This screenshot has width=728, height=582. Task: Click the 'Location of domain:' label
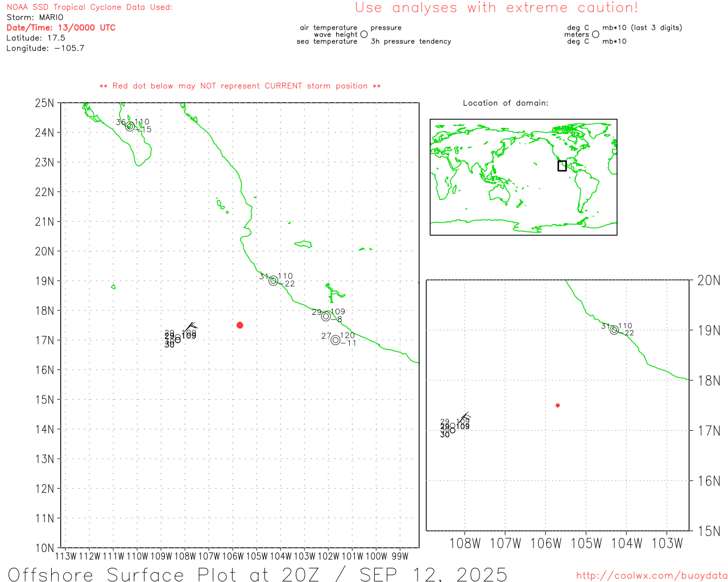pos(506,103)
